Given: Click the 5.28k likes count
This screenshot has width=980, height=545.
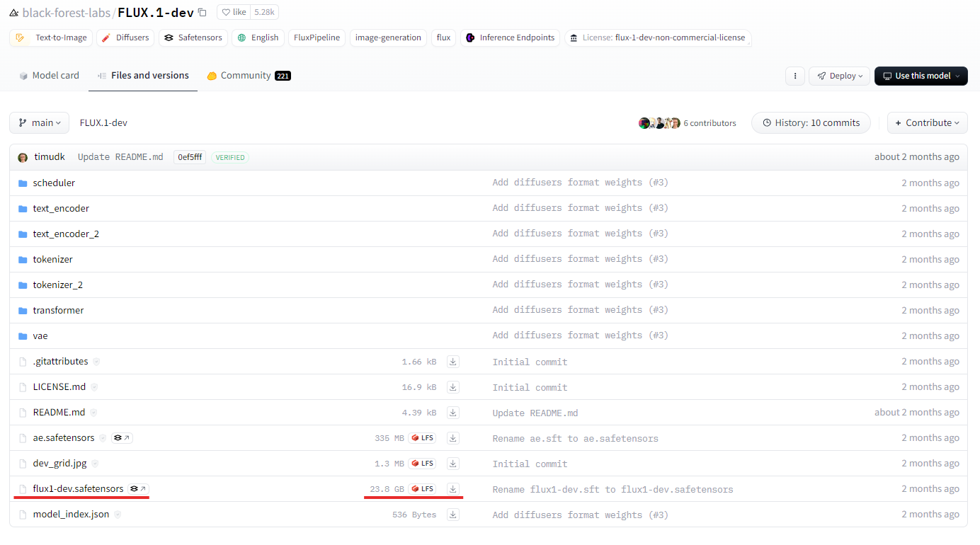Looking at the screenshot, I should point(266,12).
